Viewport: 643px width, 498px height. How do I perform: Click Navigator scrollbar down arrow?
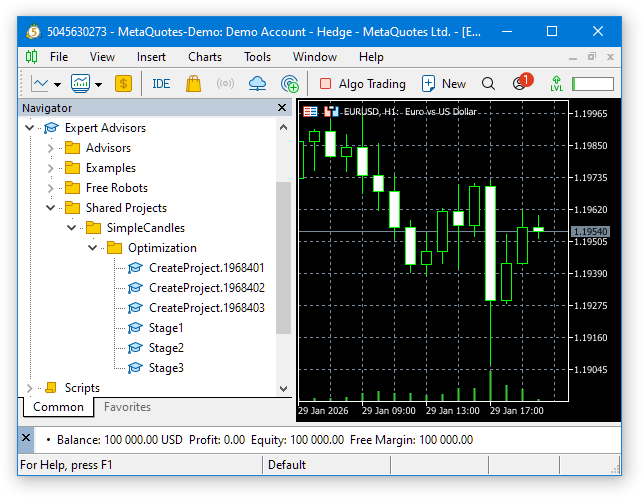tap(283, 388)
